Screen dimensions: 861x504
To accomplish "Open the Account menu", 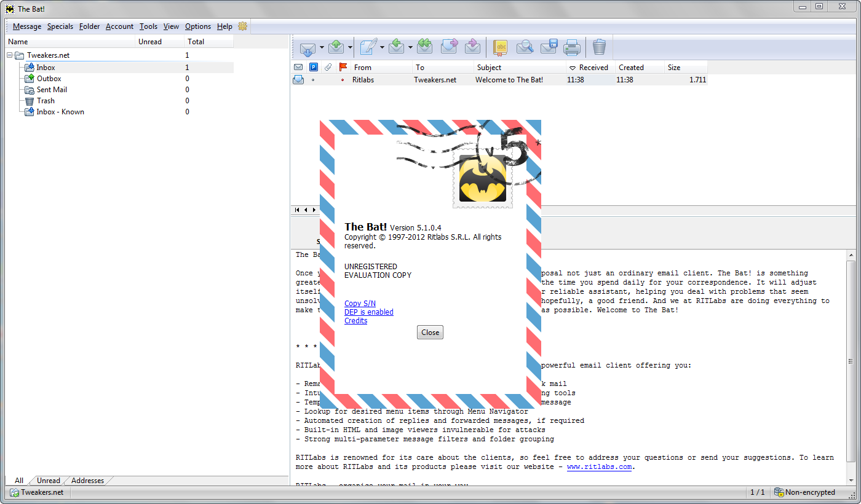I will point(119,26).
